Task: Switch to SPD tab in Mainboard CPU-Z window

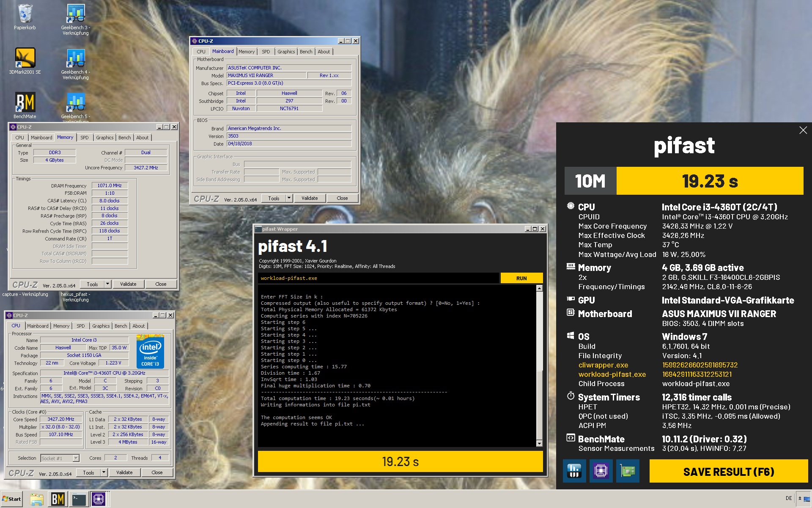Action: [x=266, y=52]
